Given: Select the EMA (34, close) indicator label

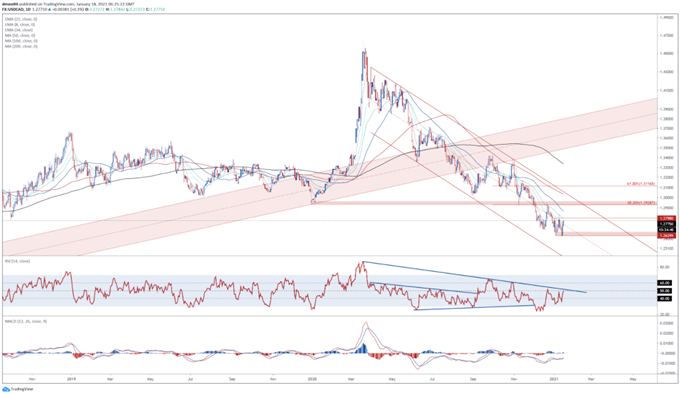Looking at the screenshot, I should (19, 30).
